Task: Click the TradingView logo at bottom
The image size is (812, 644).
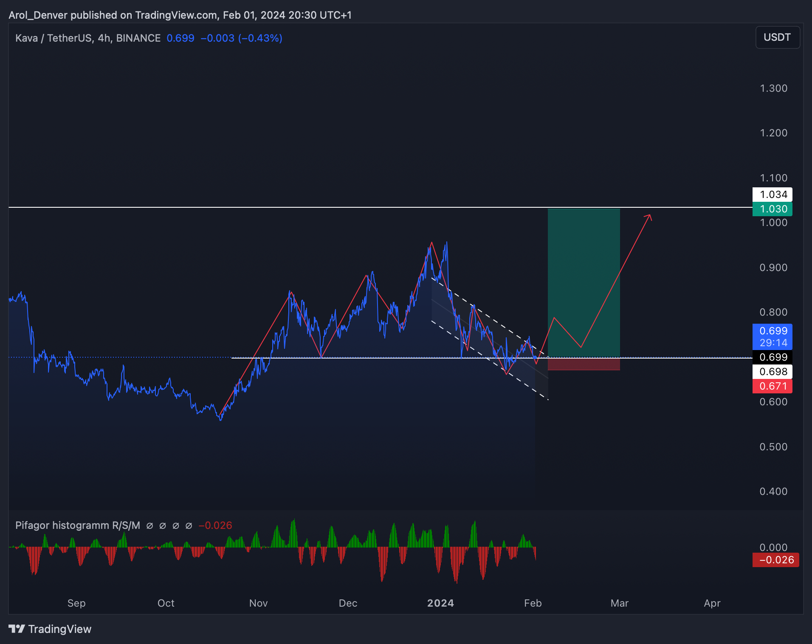Action: (50, 629)
